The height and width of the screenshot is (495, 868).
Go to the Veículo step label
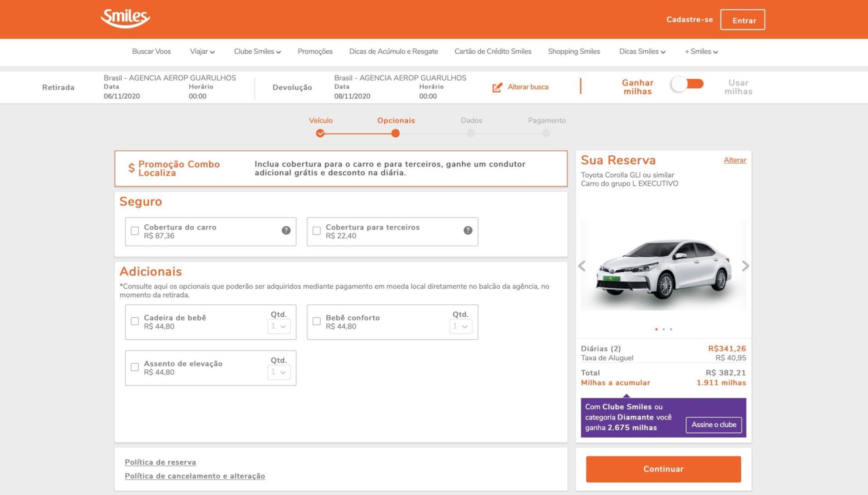(x=321, y=120)
